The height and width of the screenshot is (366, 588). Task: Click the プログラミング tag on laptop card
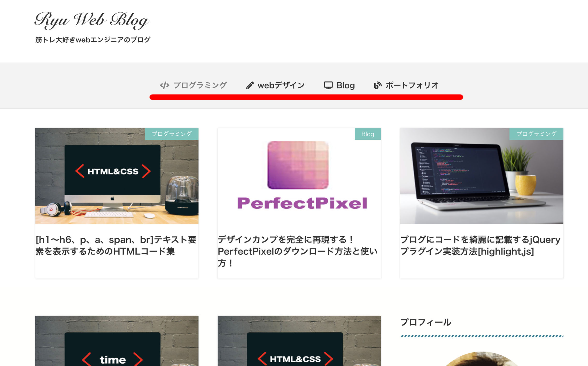tap(536, 134)
